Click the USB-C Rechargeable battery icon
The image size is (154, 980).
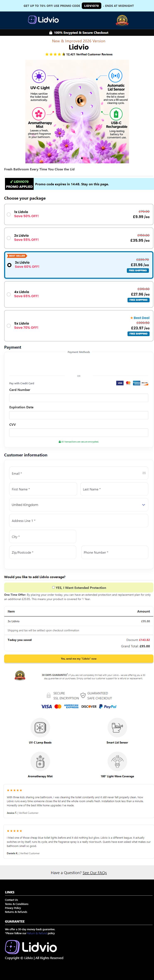click(x=116, y=114)
